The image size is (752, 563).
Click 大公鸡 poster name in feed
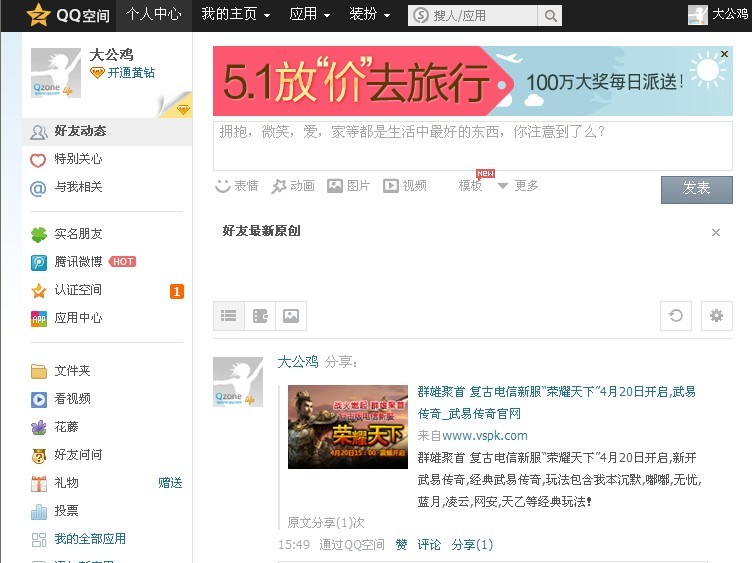pos(298,362)
